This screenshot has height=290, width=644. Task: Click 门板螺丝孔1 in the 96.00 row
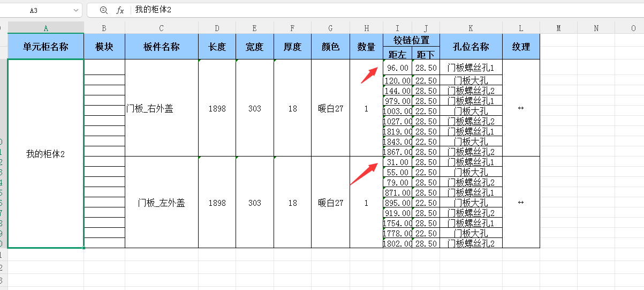[x=471, y=68]
